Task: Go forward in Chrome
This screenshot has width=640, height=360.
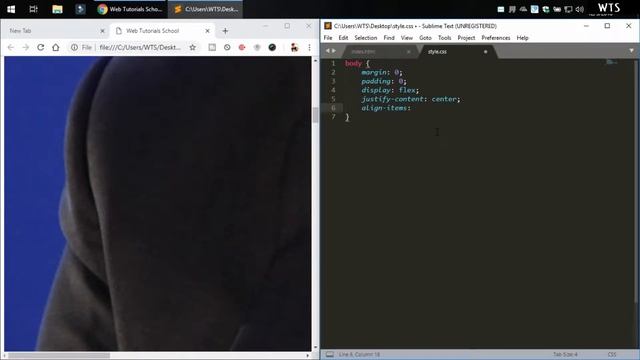Action: (26, 47)
